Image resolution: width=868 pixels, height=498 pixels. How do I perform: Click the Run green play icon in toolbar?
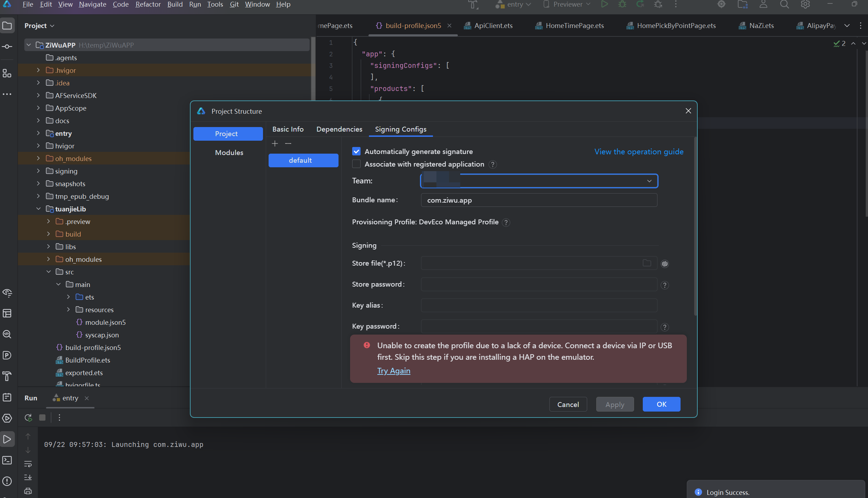click(604, 5)
